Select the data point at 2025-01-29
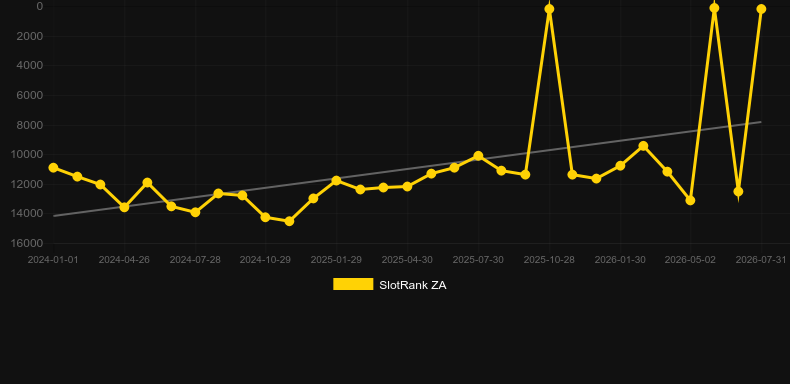Viewport: 790px width, 384px height. (x=336, y=180)
